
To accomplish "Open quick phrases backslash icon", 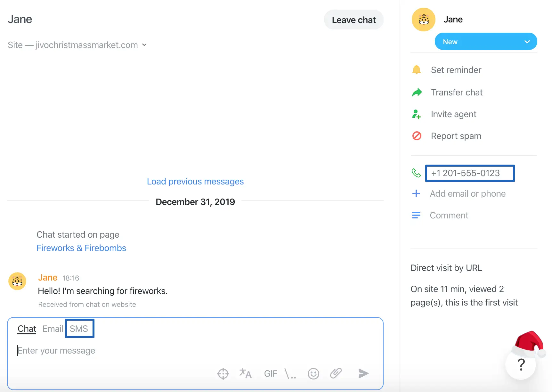I will pyautogui.click(x=290, y=373).
